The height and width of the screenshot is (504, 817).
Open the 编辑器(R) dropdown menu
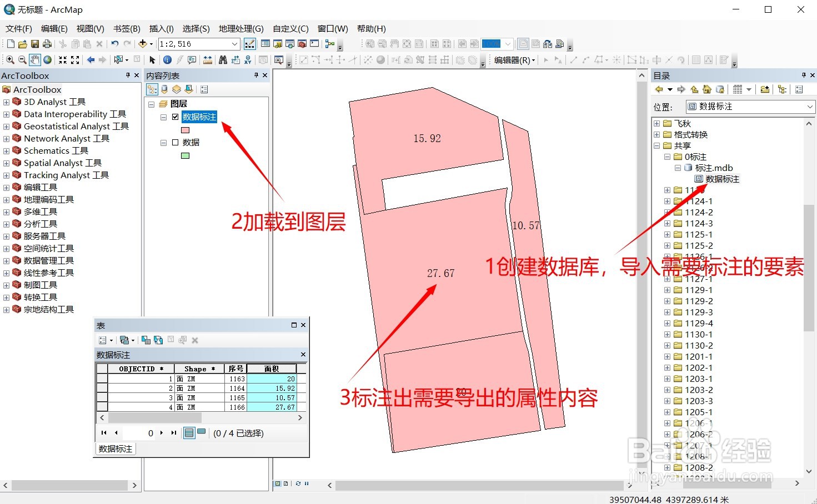coord(515,60)
